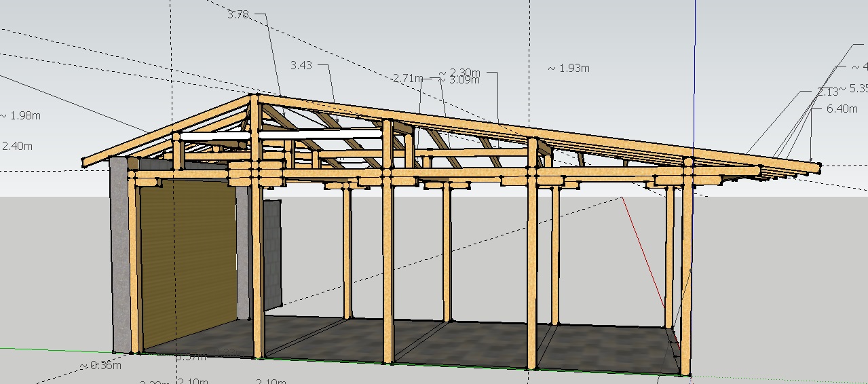This screenshot has height=384, width=868.
Task: Click the ~ 0.36m dimension label
Action: [100, 366]
